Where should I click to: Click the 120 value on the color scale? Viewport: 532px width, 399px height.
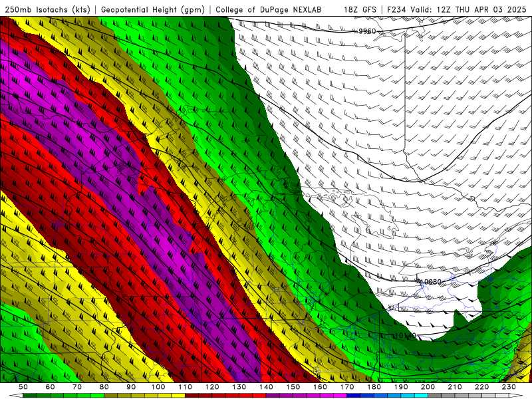tap(212, 387)
